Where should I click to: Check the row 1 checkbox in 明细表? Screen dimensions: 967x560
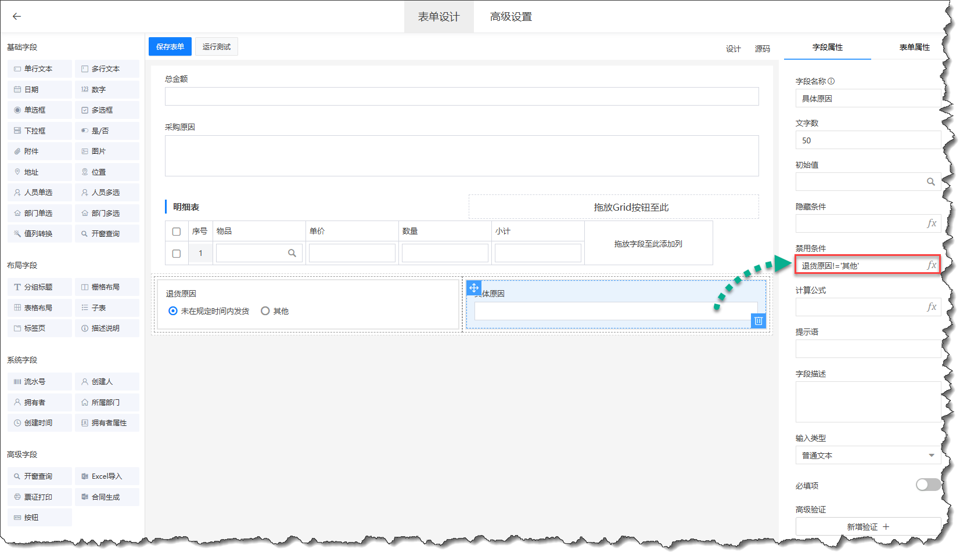pyautogui.click(x=177, y=254)
